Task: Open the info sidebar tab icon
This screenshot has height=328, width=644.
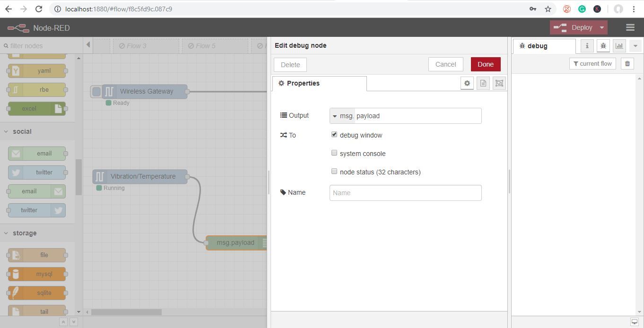Action: (x=587, y=46)
